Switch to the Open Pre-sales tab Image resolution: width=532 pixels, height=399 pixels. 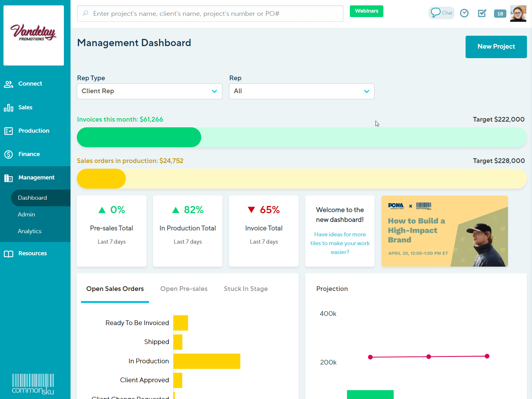(184, 289)
